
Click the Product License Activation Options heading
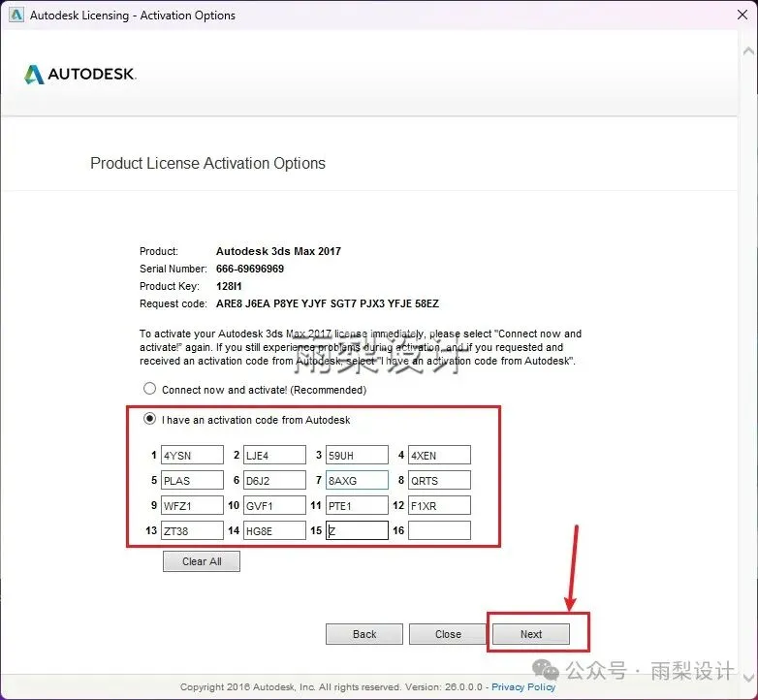point(207,164)
